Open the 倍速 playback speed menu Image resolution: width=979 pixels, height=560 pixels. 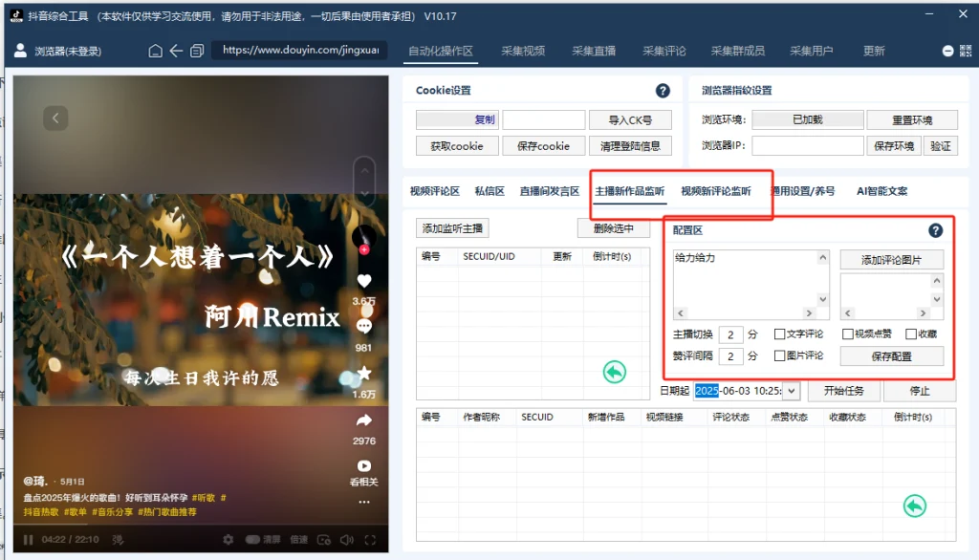click(298, 539)
